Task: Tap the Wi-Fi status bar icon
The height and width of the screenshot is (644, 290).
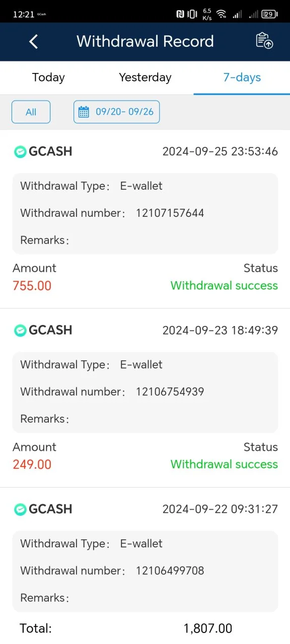Action: click(x=222, y=14)
